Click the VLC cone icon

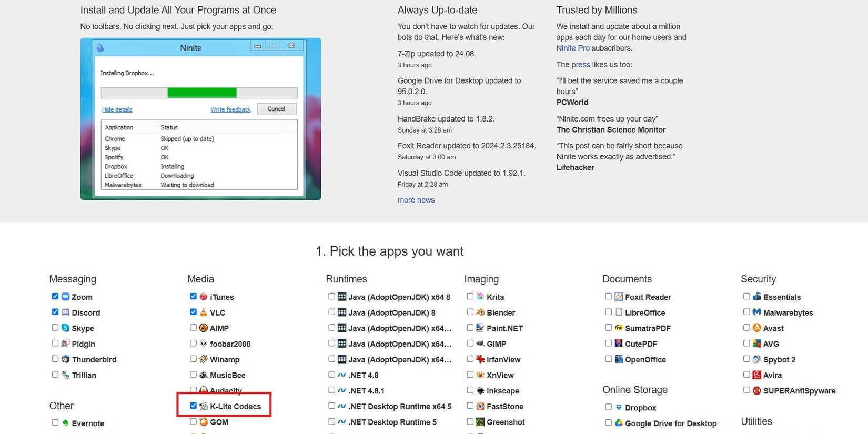204,312
